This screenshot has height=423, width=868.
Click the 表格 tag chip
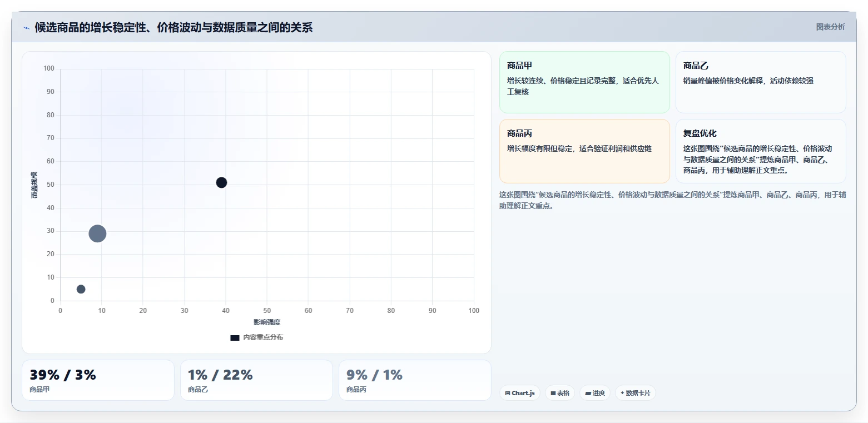click(560, 393)
